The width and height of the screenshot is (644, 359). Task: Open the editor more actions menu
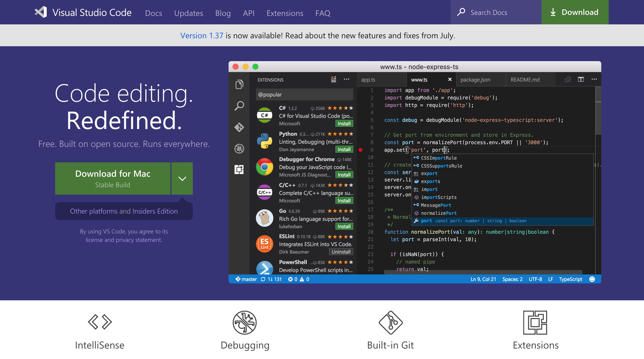click(x=594, y=79)
